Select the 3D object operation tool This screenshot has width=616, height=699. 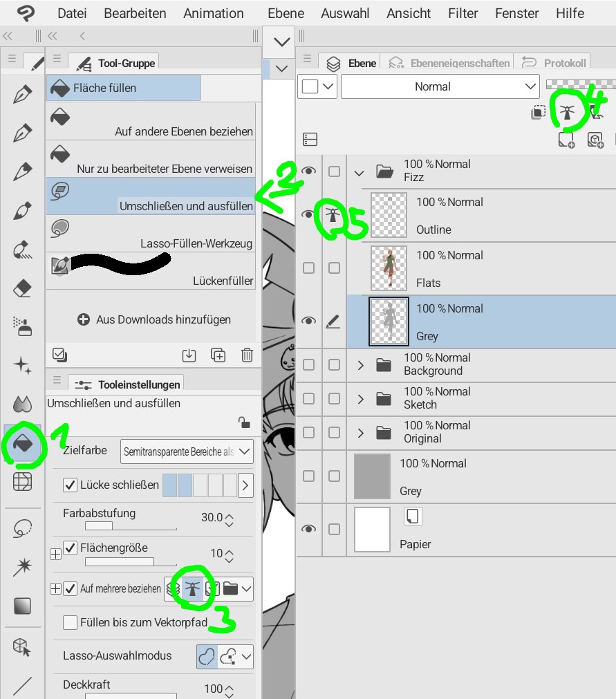click(22, 646)
